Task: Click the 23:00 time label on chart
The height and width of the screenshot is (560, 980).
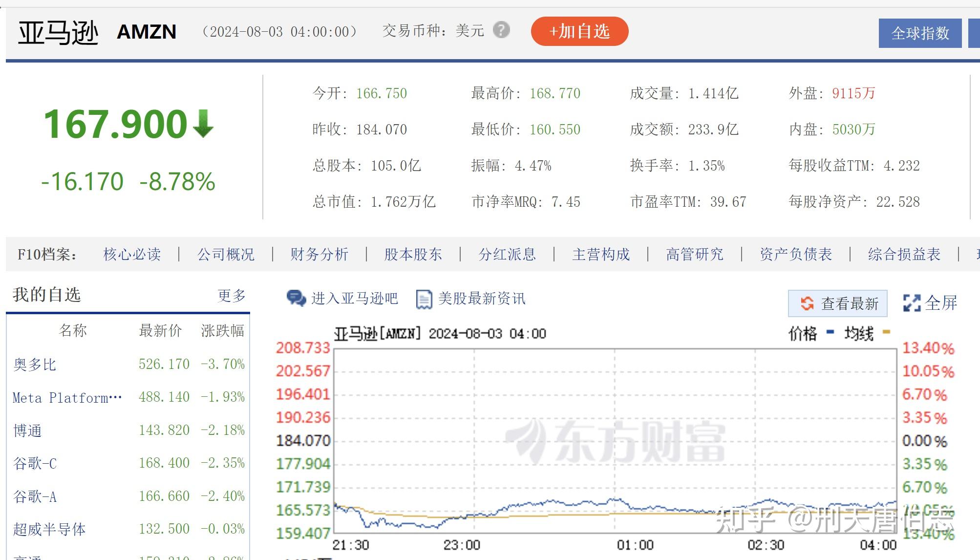Action: click(x=462, y=545)
